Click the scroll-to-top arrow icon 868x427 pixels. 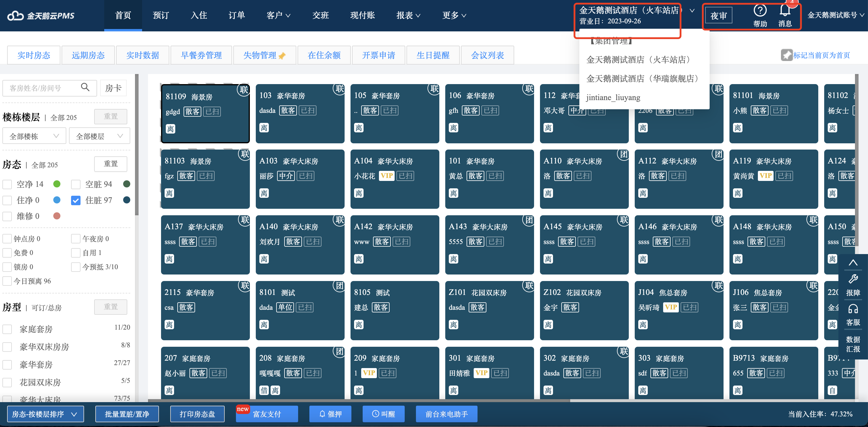(x=853, y=263)
